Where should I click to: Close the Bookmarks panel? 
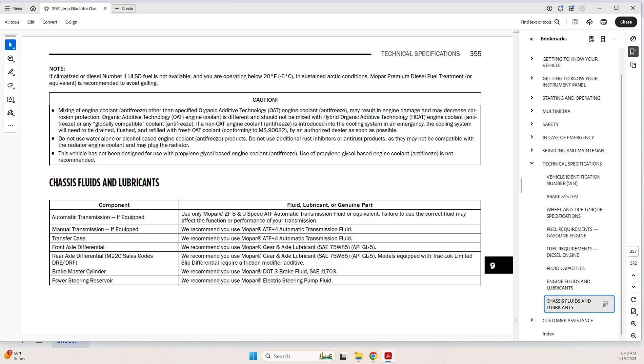[531, 39]
